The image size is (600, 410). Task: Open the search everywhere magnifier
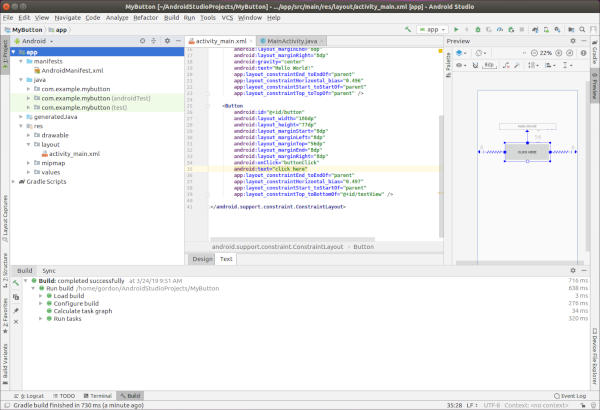[583, 29]
